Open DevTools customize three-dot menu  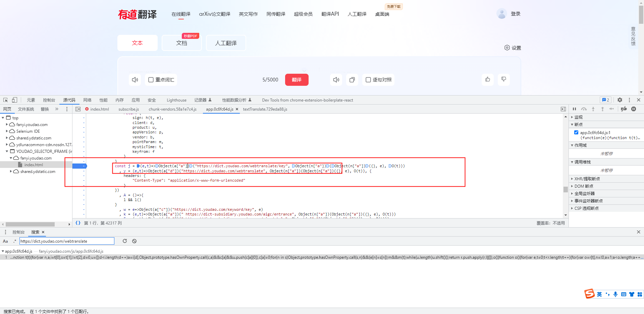tap(629, 100)
